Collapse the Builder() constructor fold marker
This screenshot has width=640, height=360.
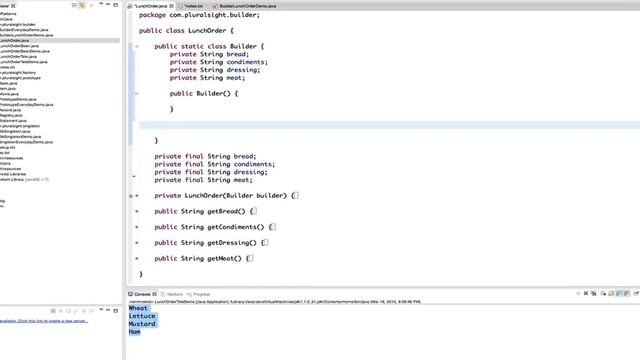[137, 93]
